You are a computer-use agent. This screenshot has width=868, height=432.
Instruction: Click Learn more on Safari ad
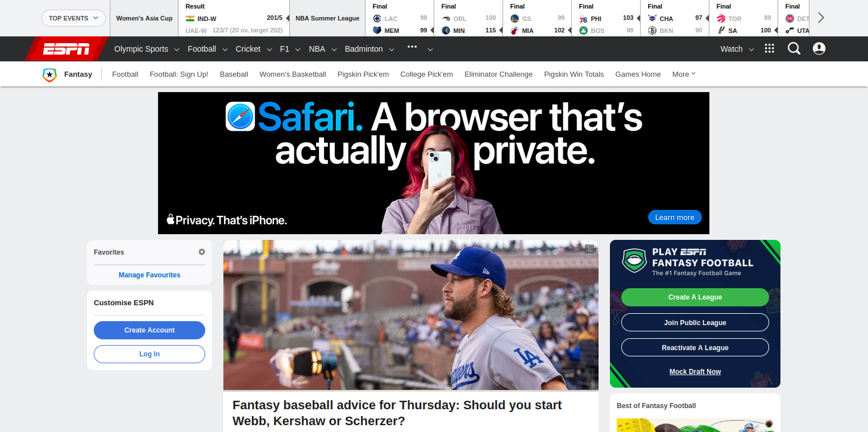coord(675,217)
